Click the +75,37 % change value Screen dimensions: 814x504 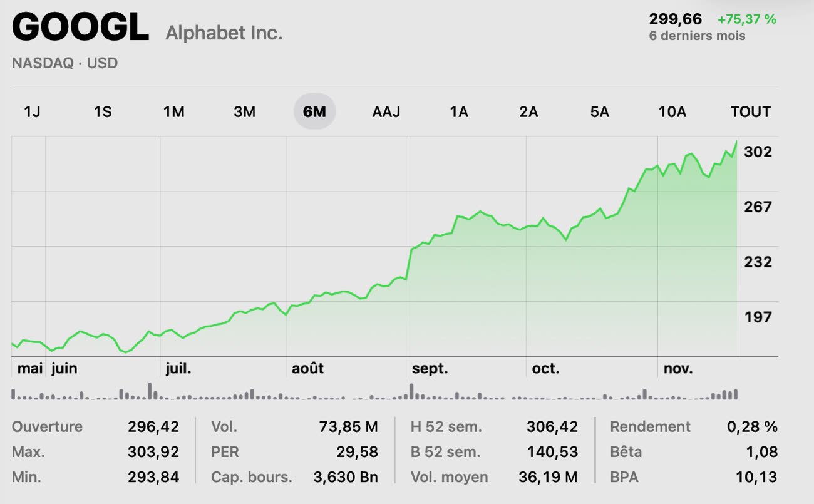tap(747, 19)
